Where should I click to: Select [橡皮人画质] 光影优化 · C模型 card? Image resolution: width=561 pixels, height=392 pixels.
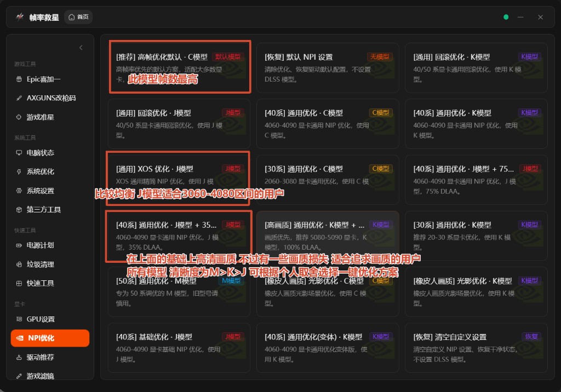click(328, 292)
